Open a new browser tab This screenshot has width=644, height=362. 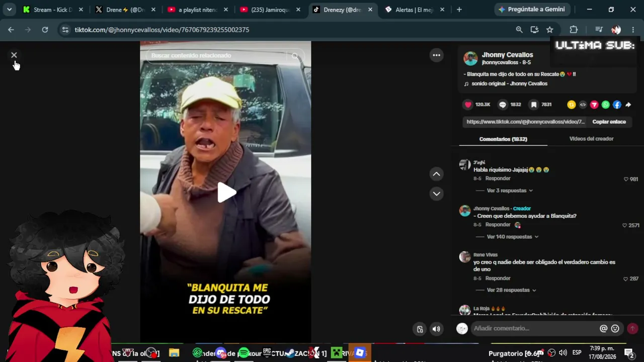tap(459, 10)
